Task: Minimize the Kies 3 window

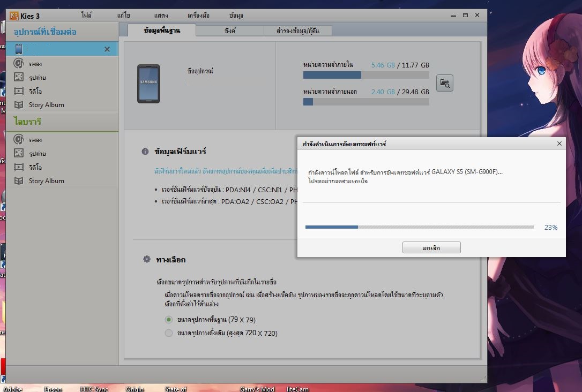Action: (453, 16)
